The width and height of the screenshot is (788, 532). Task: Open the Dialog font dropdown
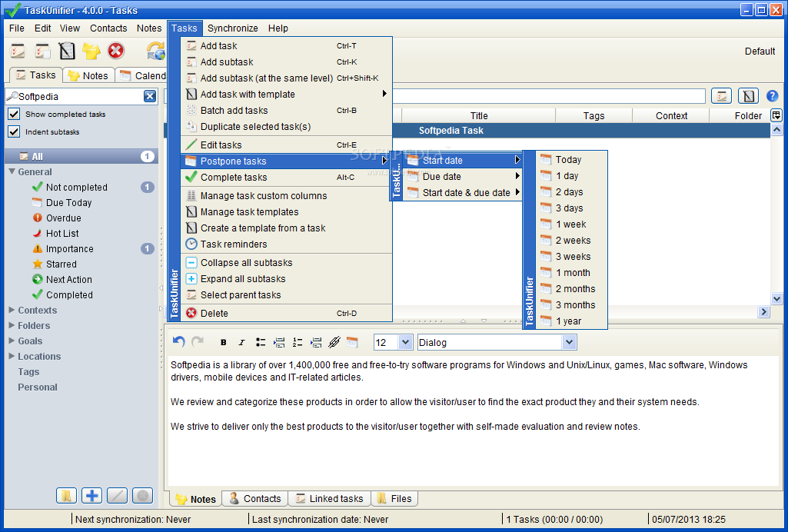569,343
